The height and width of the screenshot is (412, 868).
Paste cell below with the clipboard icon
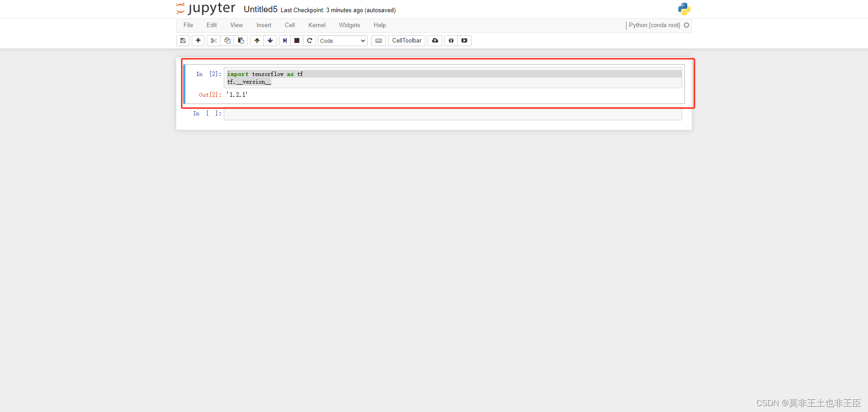pos(241,41)
